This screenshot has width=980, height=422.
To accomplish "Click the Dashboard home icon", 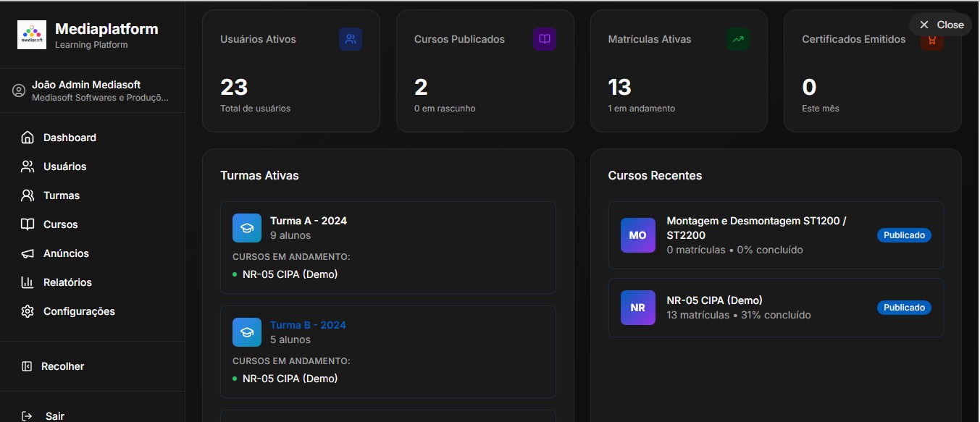I will point(28,138).
